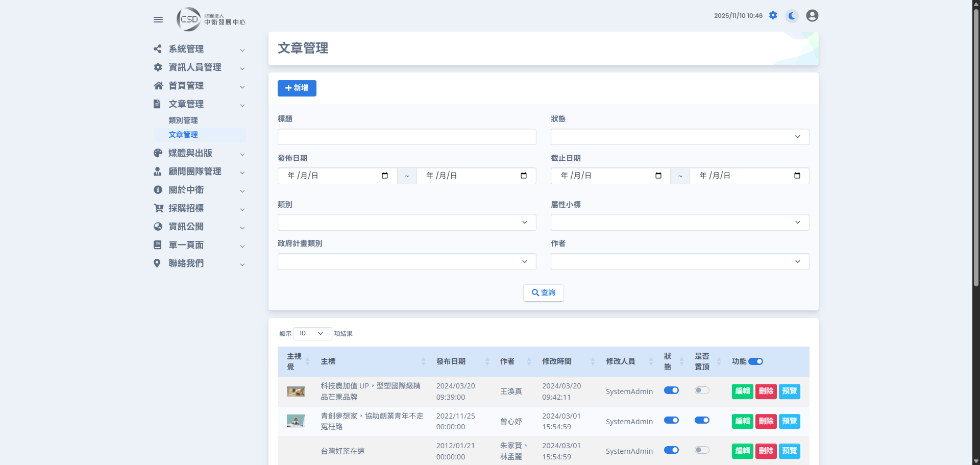
Task: Click the 新增 button
Action: (297, 88)
